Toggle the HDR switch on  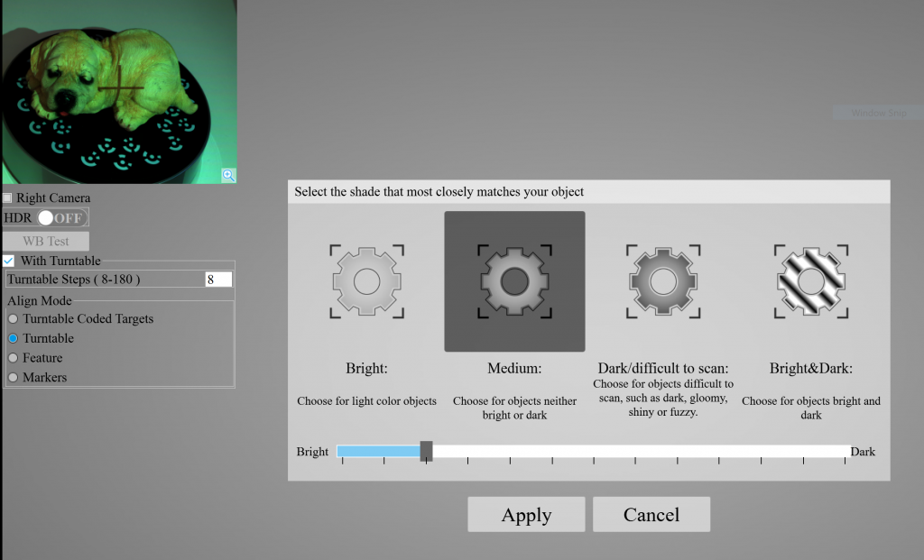(62, 218)
